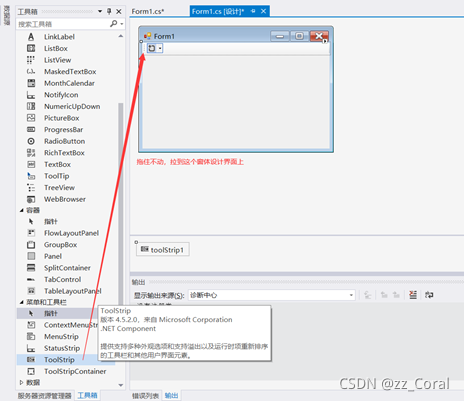The height and width of the screenshot is (401, 464).
Task: Select the LinkLabel control icon
Action: pos(31,37)
